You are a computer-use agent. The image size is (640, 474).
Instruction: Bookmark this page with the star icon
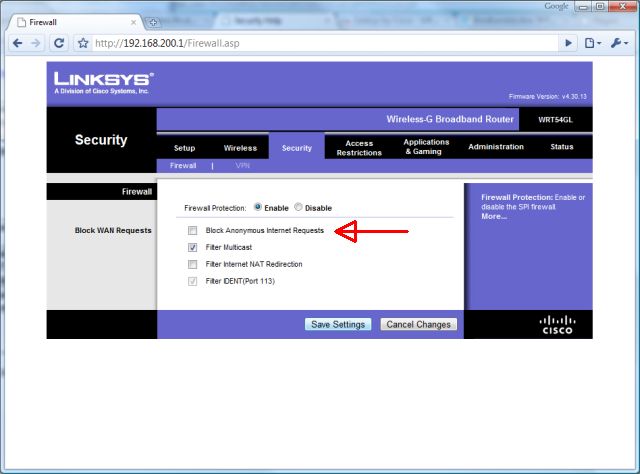83,43
